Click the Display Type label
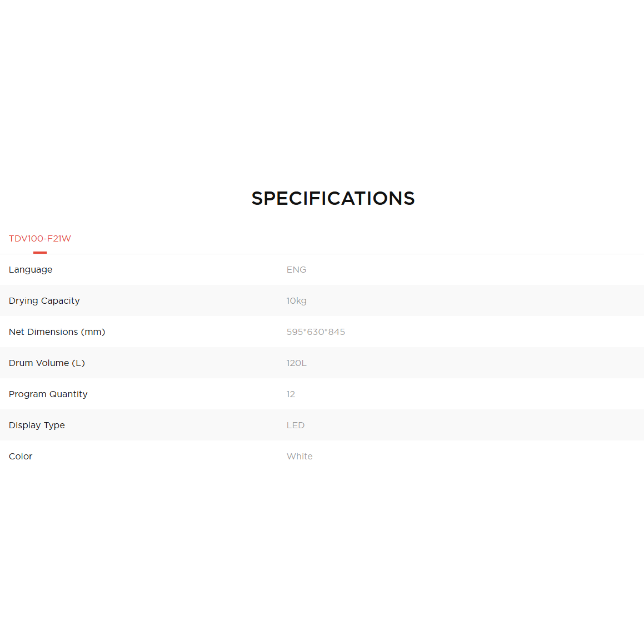644x644 pixels. pyautogui.click(x=37, y=425)
